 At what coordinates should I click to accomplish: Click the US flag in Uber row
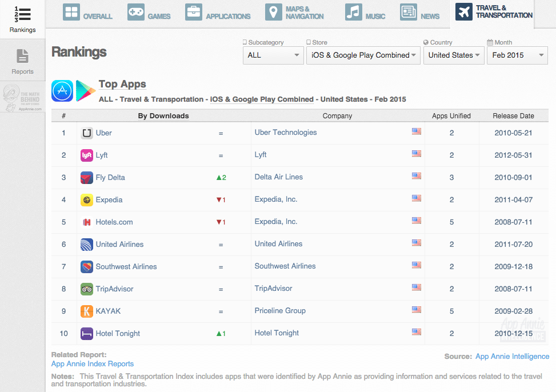pyautogui.click(x=417, y=131)
